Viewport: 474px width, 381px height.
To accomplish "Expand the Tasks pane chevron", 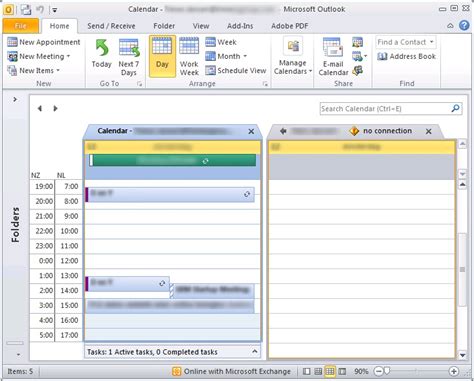I will (255, 352).
